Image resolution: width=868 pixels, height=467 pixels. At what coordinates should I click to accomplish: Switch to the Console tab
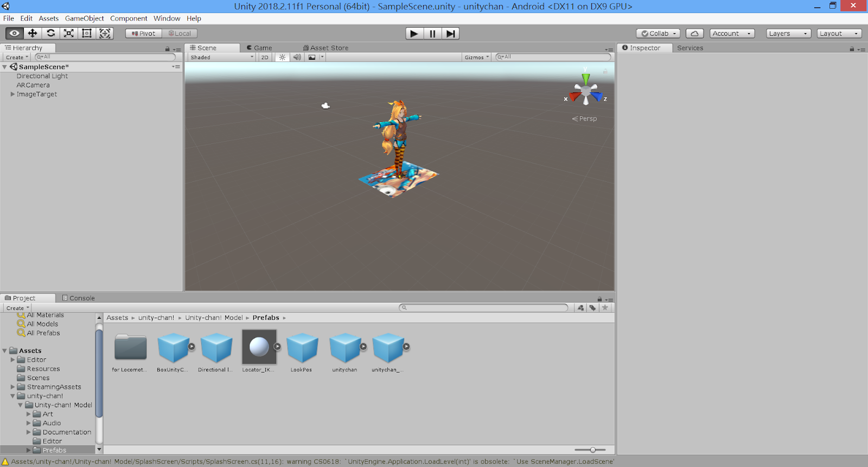(79, 298)
